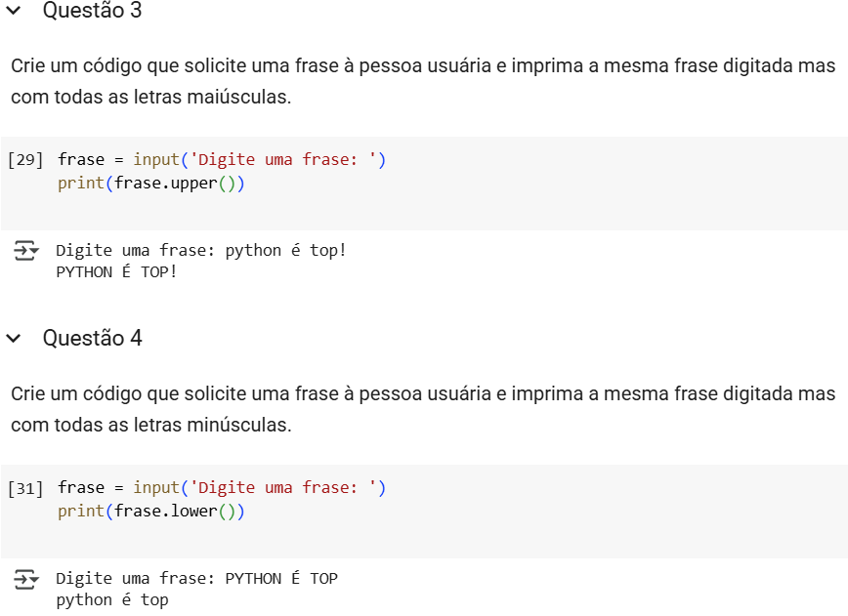Select the Questão 3 heading
This screenshot has height=616, width=848.
tap(92, 12)
